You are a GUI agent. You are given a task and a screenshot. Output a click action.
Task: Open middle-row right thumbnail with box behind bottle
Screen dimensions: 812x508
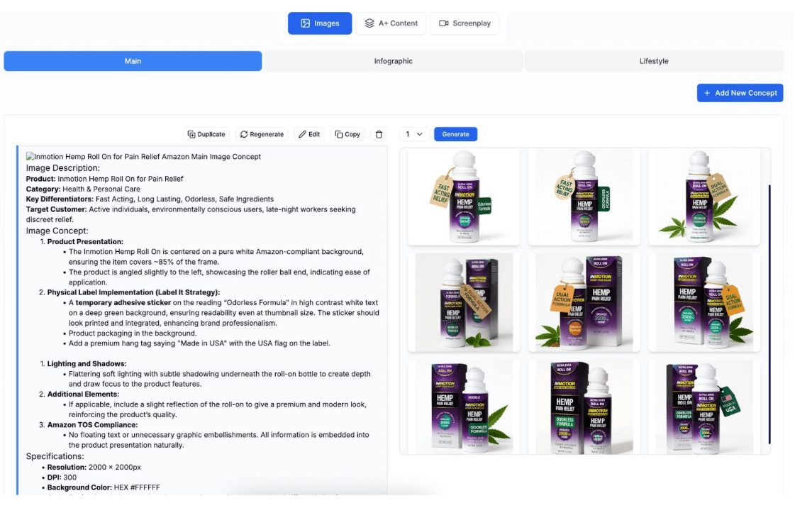(704, 302)
